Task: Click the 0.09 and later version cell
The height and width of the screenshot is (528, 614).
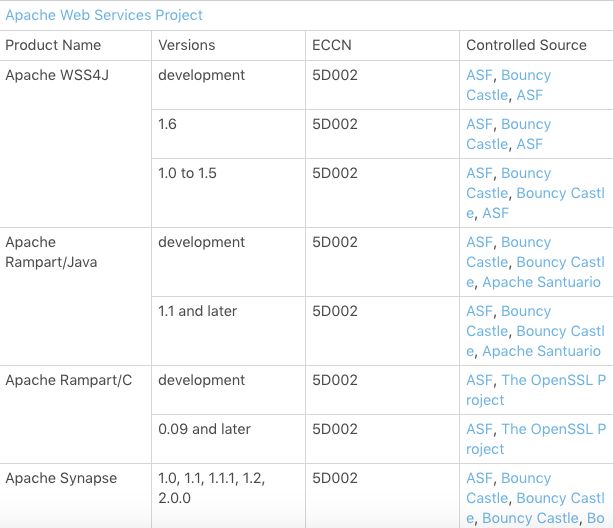Action: [x=228, y=439]
